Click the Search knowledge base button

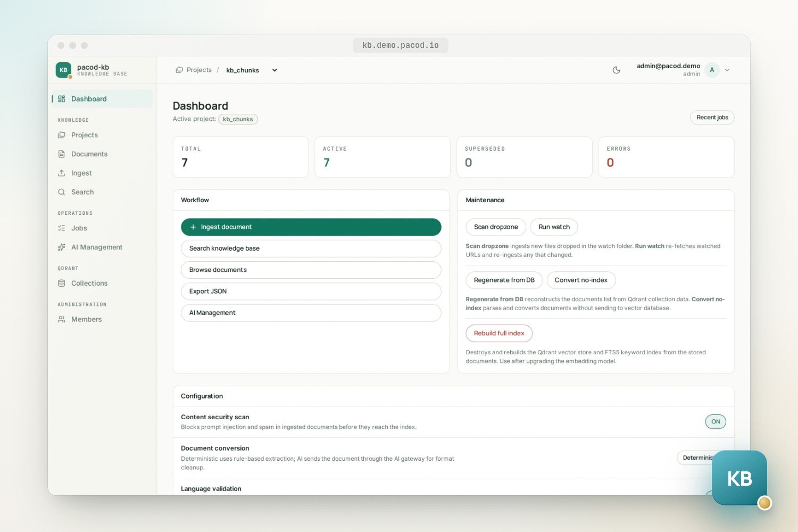pyautogui.click(x=311, y=248)
